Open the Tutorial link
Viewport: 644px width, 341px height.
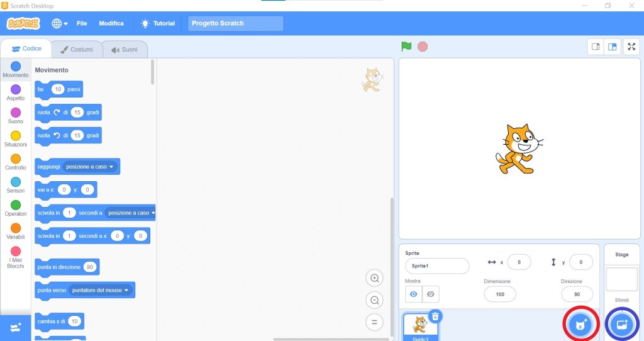[158, 23]
